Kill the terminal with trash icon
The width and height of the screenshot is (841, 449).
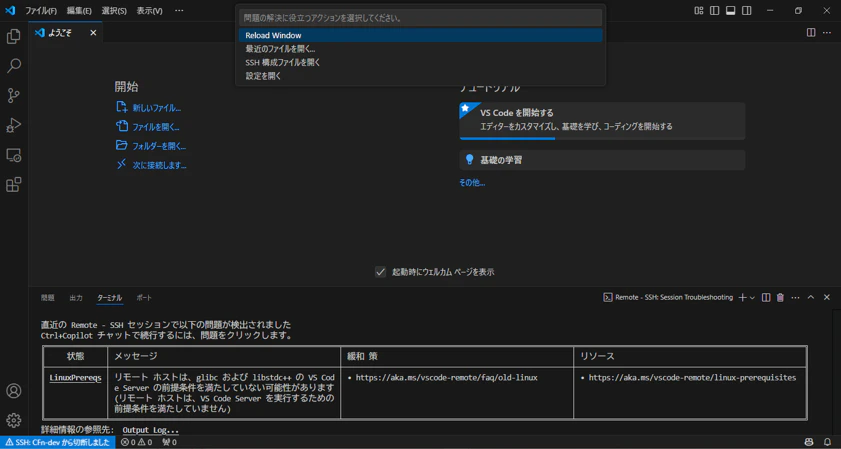780,297
